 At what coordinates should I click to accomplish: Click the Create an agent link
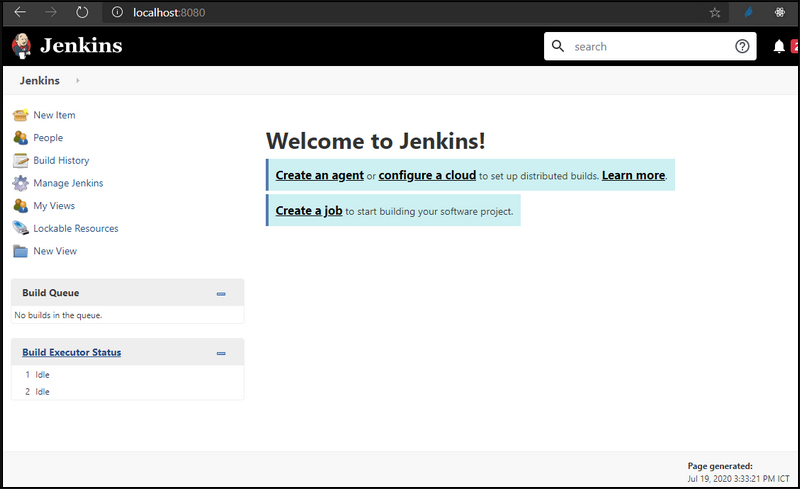click(319, 175)
